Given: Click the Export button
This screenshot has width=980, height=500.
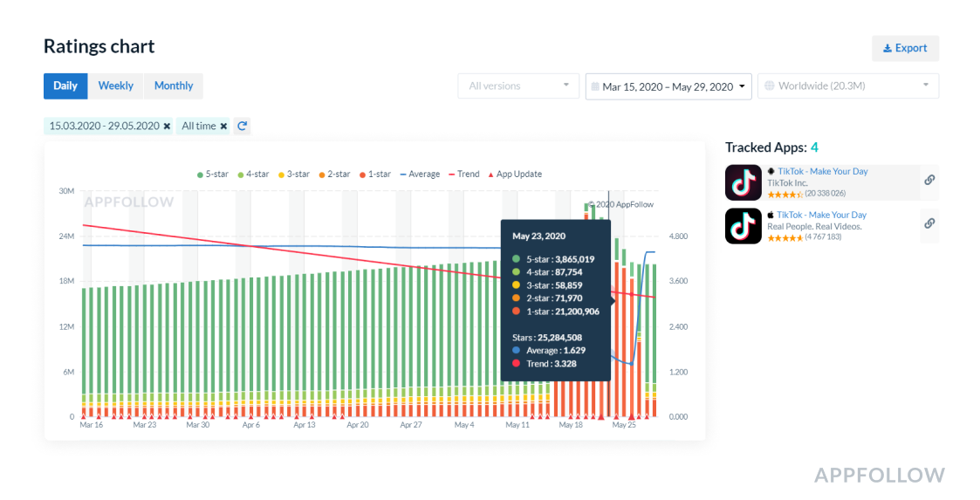Looking at the screenshot, I should (905, 48).
